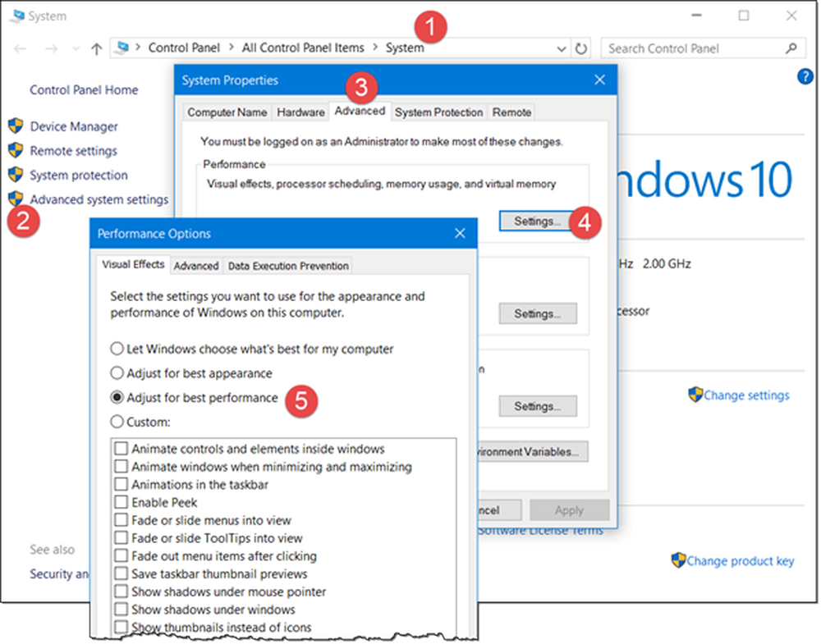Open Remote settings link
This screenshot has height=644, width=821.
click(x=74, y=151)
